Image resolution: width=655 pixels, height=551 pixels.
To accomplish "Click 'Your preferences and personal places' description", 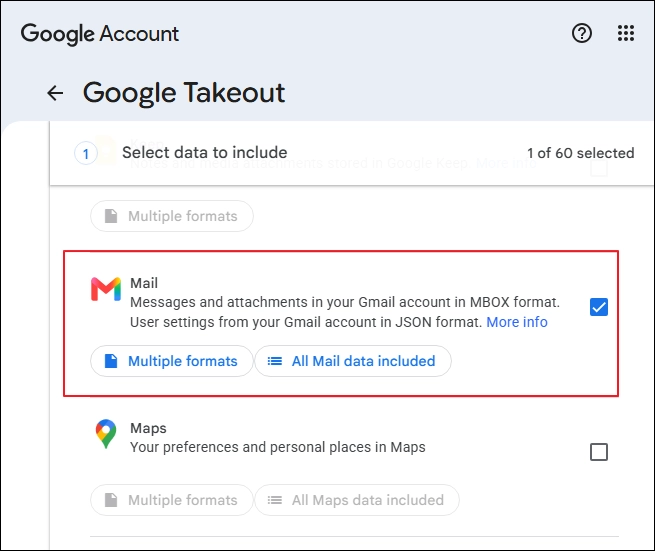I will pyautogui.click(x=278, y=447).
